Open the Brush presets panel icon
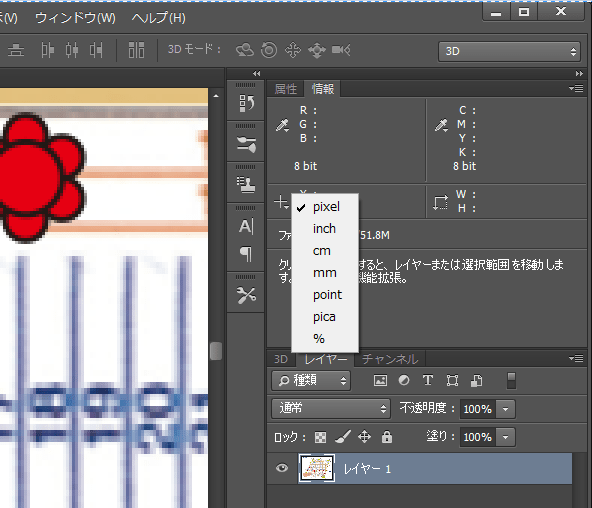This screenshot has height=508, width=592. pos(246,144)
